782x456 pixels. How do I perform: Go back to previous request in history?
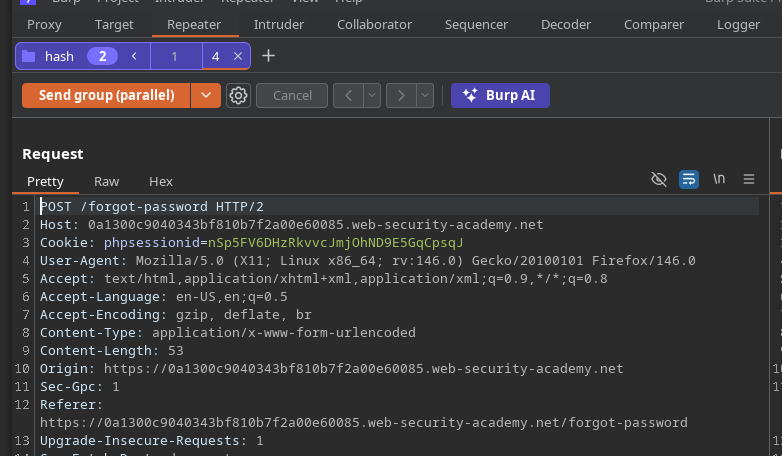348,95
